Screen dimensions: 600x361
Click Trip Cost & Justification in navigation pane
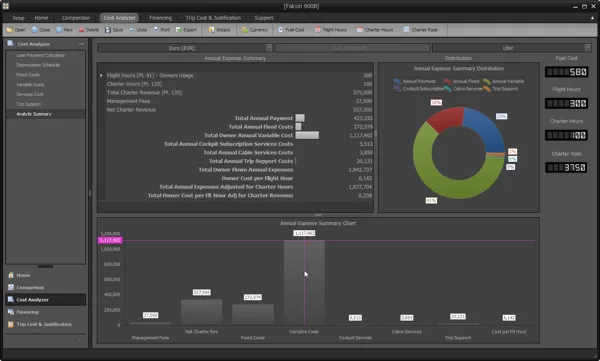[x=46, y=324]
